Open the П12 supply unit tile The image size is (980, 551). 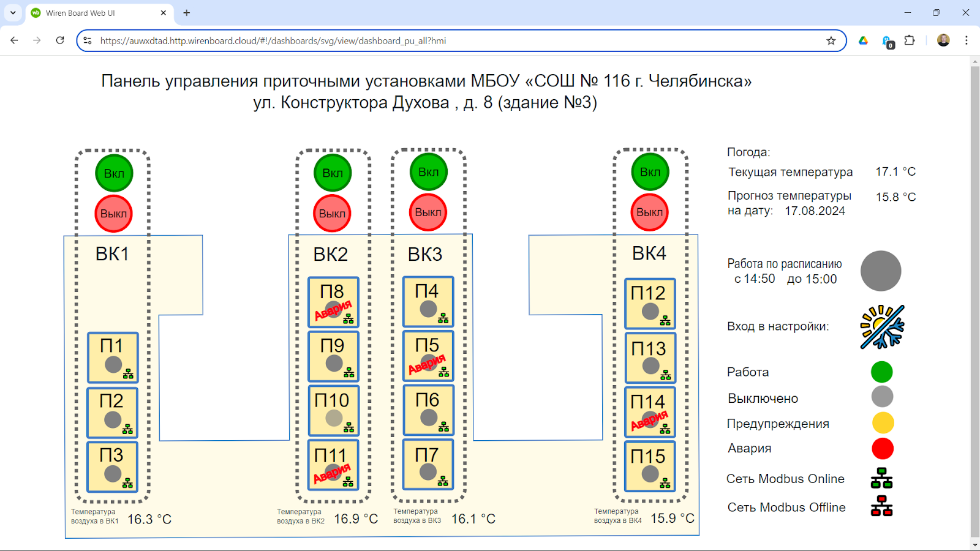click(650, 304)
